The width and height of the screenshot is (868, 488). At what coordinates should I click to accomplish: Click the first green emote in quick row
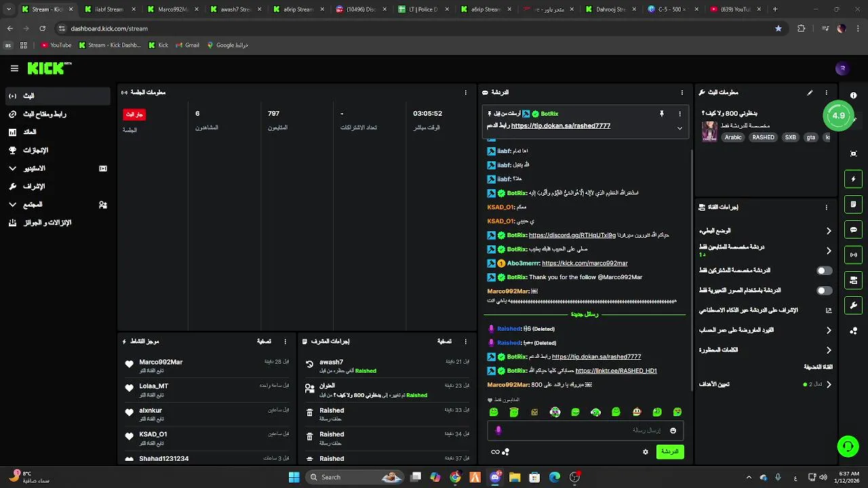coord(494,412)
